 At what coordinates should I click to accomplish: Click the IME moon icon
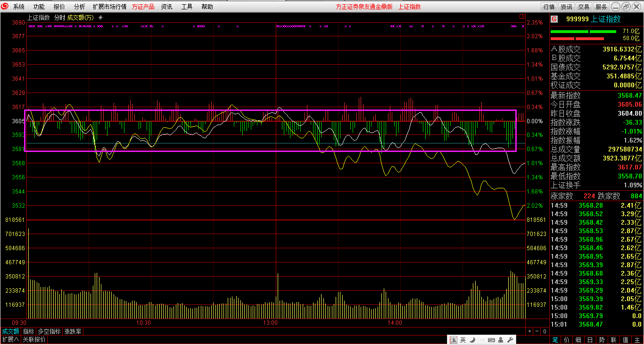pos(472,340)
